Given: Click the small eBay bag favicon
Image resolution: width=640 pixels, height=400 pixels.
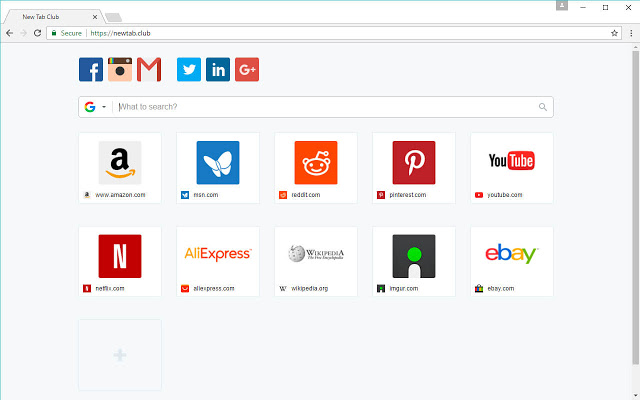Looking at the screenshot, I should tap(479, 289).
